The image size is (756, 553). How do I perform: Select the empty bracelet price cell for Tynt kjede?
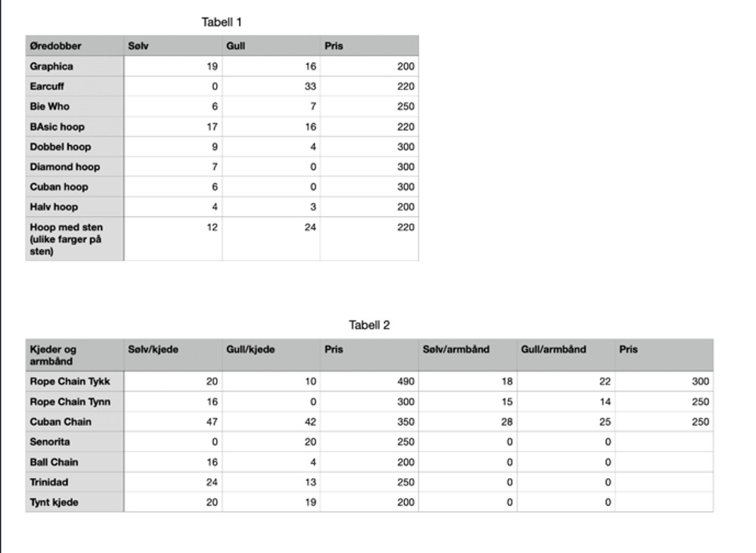[x=664, y=502]
